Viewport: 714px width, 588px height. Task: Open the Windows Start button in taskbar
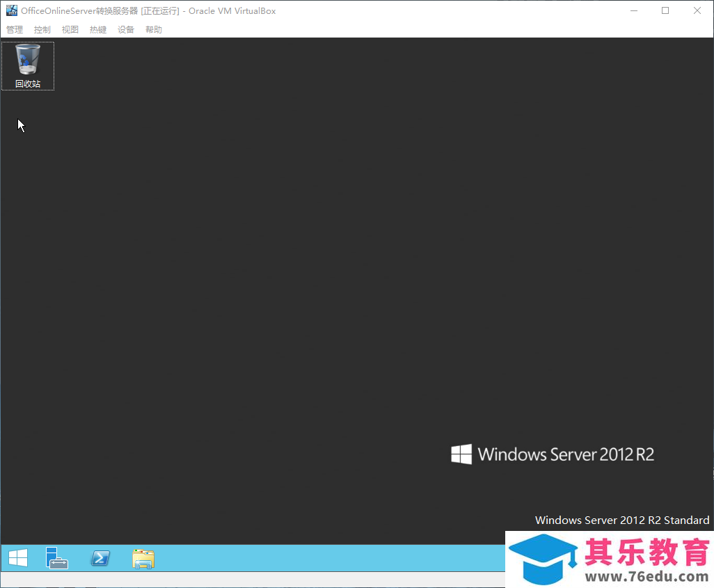[x=18, y=558]
